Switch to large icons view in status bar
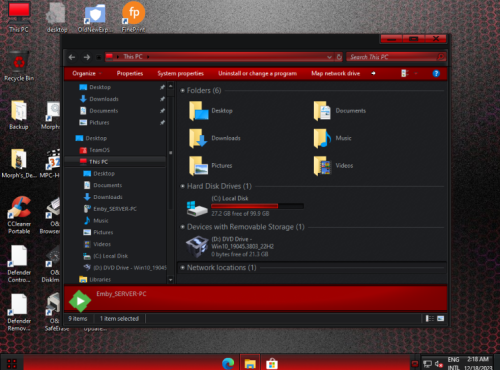500x370 pixels. pos(440,319)
